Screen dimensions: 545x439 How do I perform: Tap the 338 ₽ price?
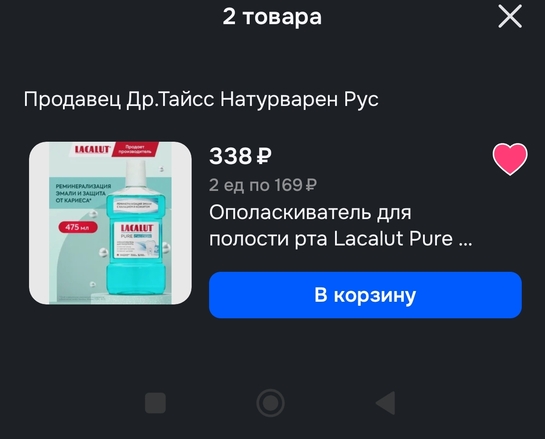pyautogui.click(x=240, y=156)
